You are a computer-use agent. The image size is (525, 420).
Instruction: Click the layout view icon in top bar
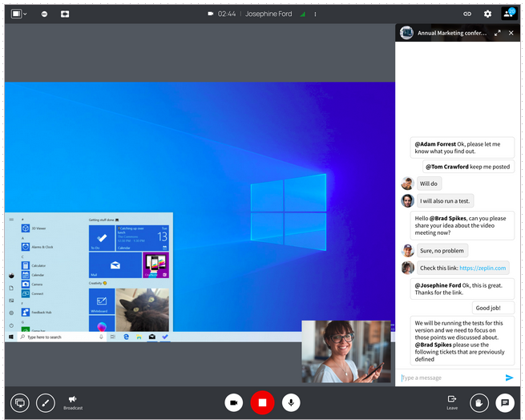coord(16,14)
